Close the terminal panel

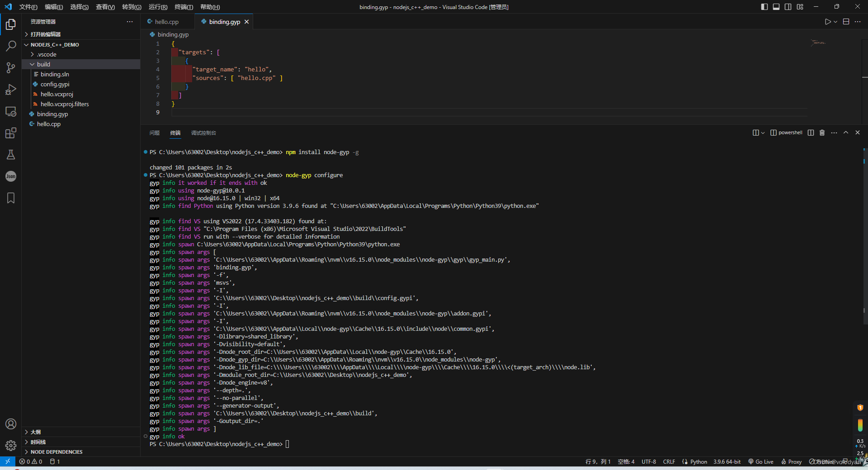858,132
